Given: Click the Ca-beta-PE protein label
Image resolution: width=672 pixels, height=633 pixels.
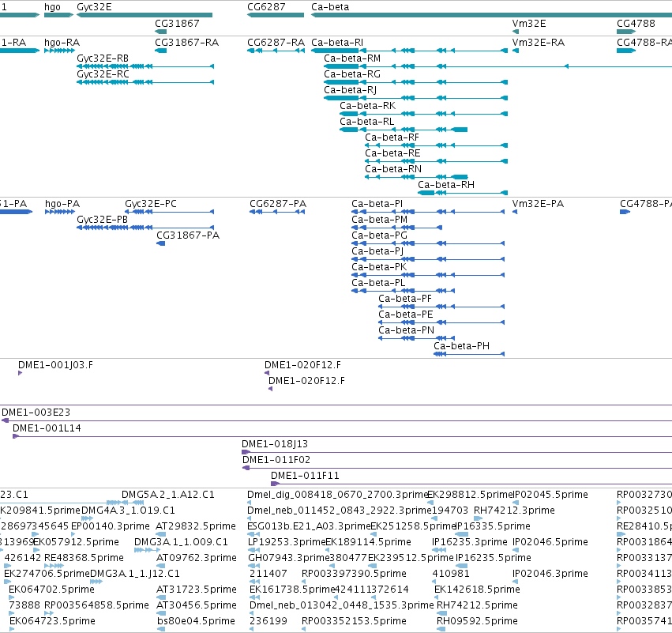Looking at the screenshot, I should click(x=406, y=315).
